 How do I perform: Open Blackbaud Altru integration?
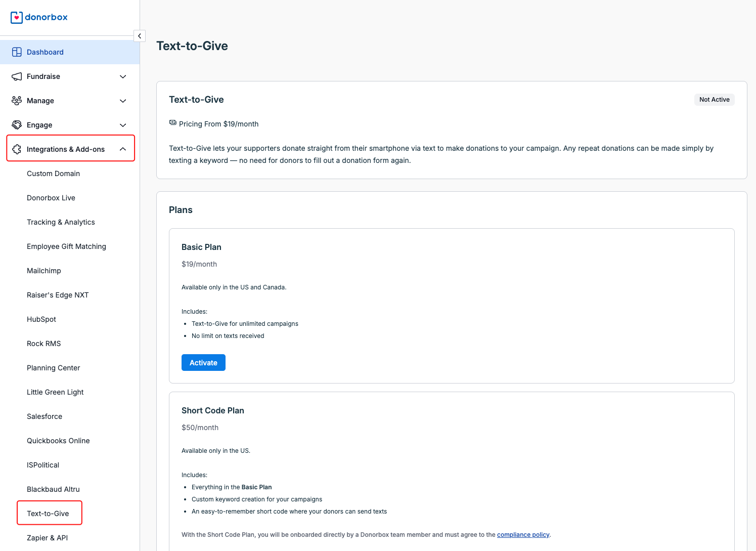pos(53,489)
